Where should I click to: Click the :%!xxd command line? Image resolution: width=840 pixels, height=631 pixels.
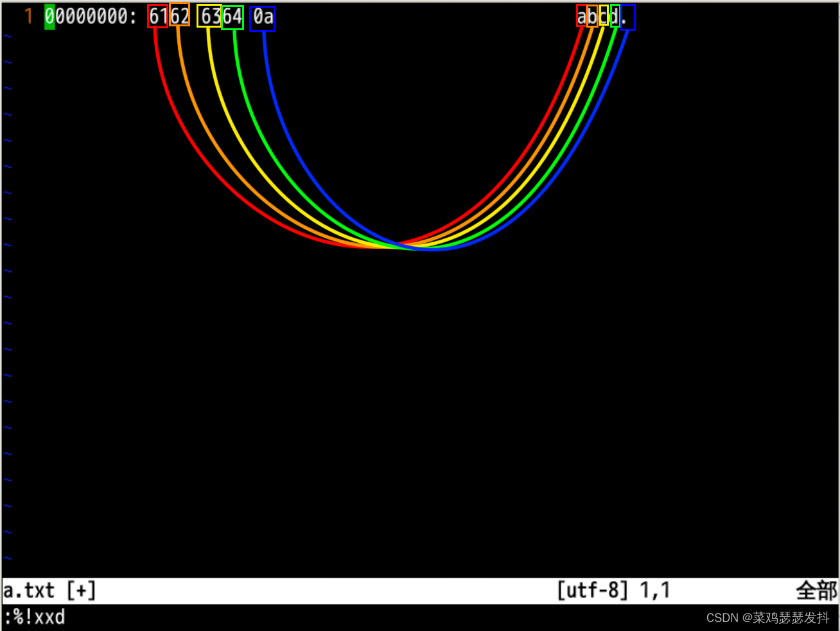35,618
